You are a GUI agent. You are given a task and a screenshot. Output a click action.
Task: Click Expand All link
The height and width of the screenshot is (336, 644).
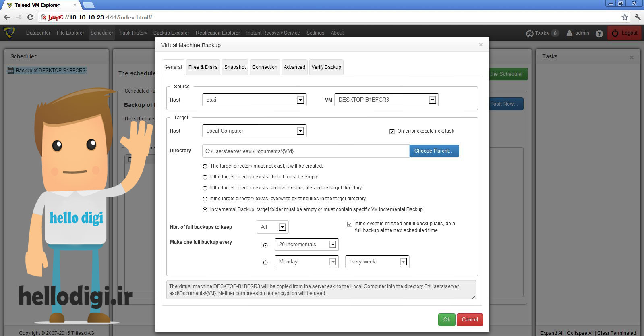(x=552, y=333)
